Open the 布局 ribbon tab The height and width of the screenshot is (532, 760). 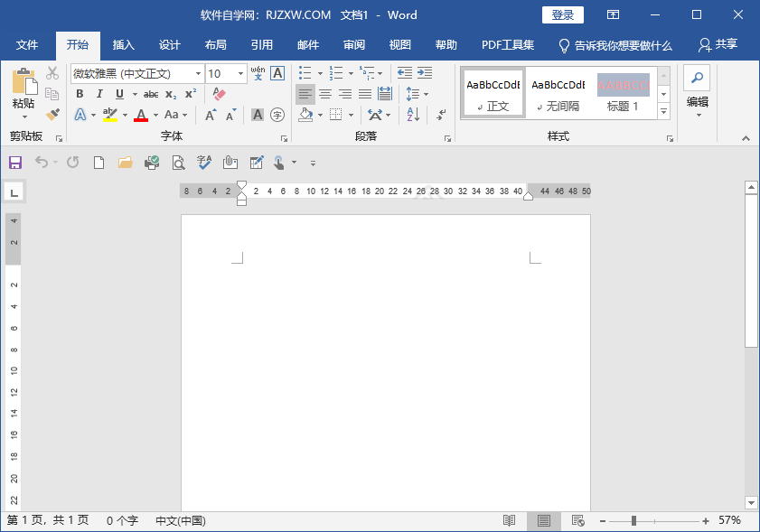click(215, 45)
